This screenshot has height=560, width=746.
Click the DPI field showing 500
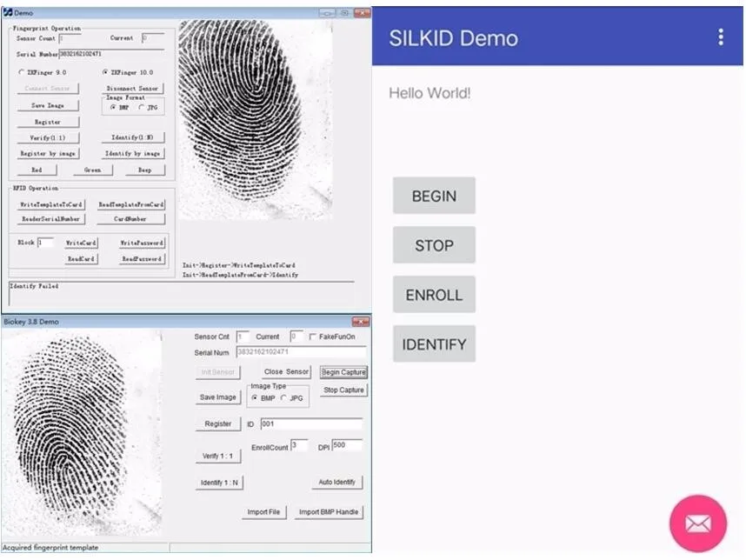coord(347,445)
